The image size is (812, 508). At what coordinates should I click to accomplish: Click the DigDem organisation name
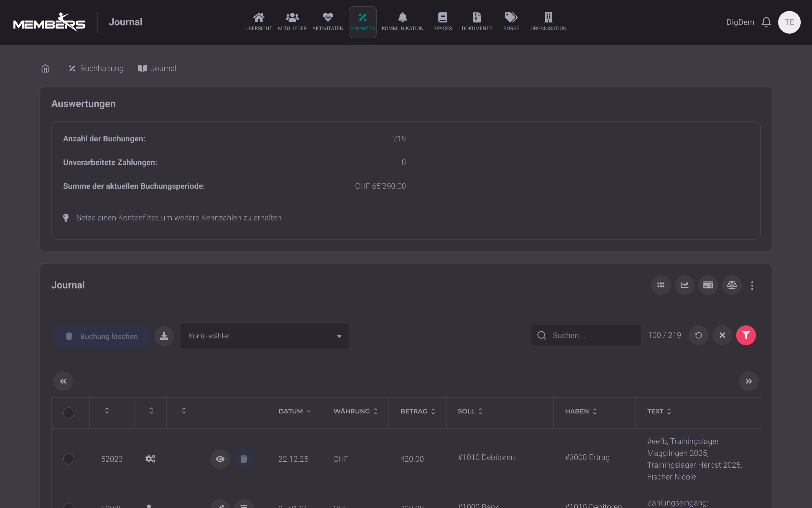740,22
